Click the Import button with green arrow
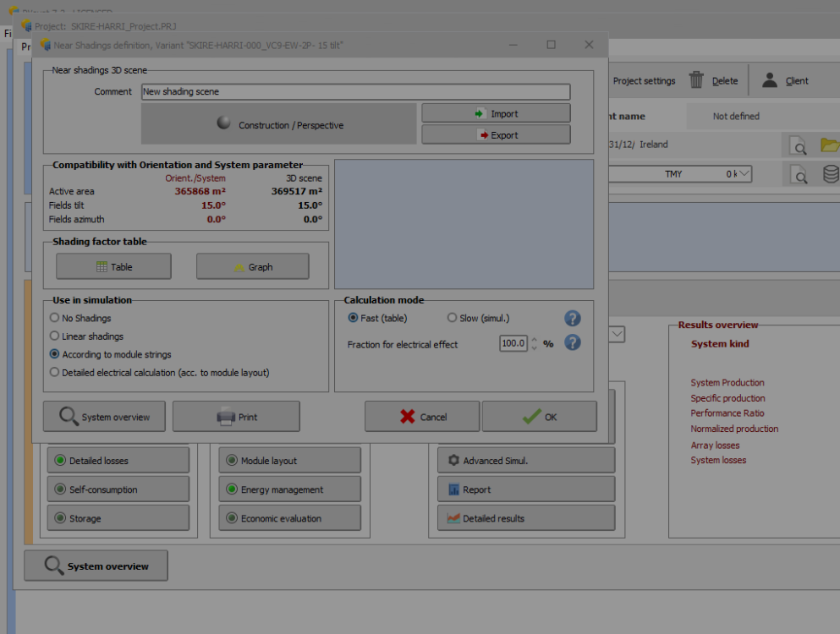Screen dimensions: 840x634 (496, 113)
